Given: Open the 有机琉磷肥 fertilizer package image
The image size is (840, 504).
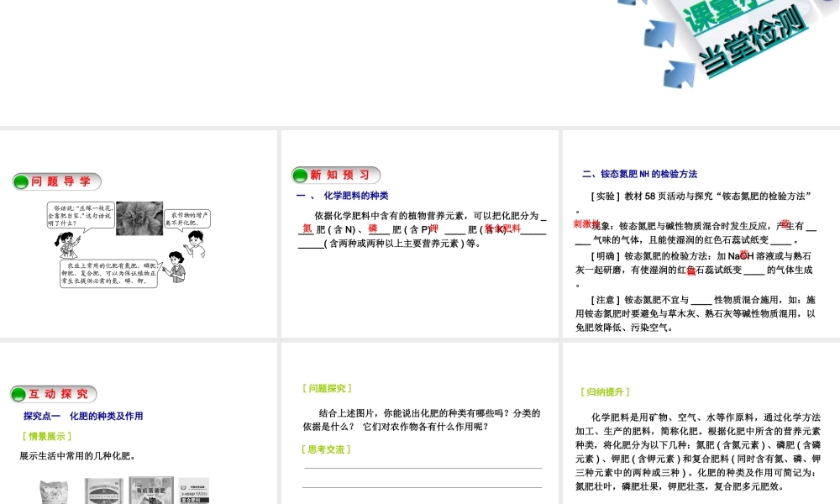Looking at the screenshot, I should [x=151, y=490].
